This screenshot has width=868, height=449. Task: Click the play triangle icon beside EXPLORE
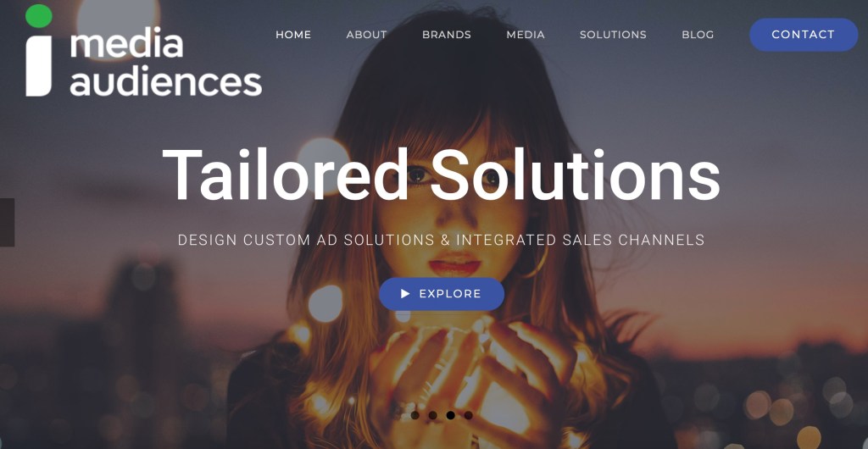pyautogui.click(x=405, y=294)
